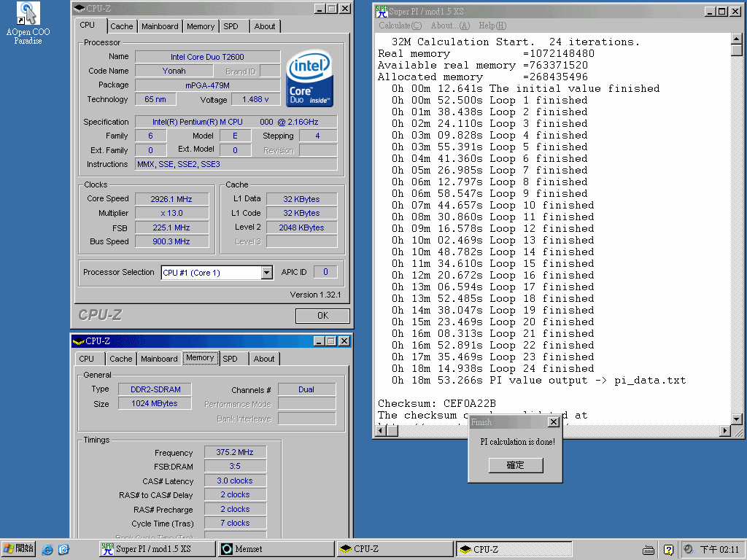This screenshot has width=747, height=560.
Task: Click the keyboard icon in system tray
Action: (648, 549)
